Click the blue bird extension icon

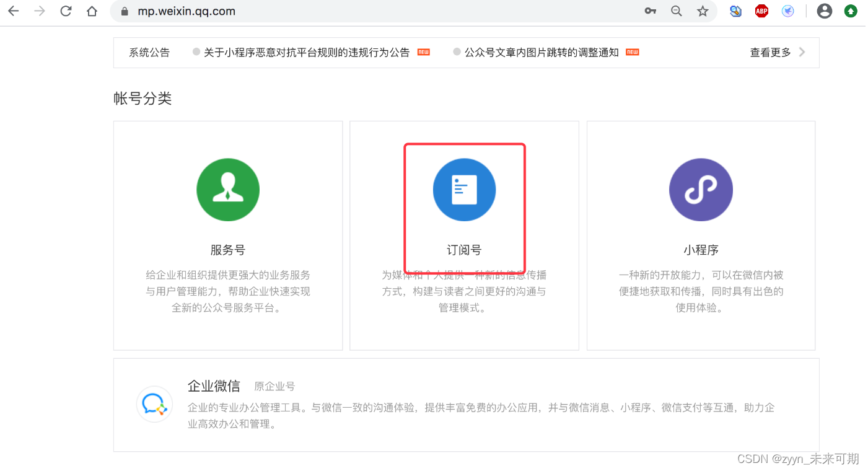[x=788, y=11]
